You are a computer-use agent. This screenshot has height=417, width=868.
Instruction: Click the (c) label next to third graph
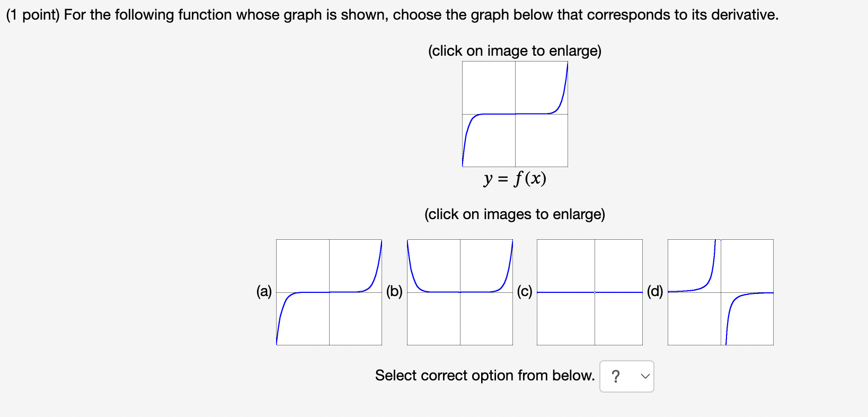(x=525, y=292)
